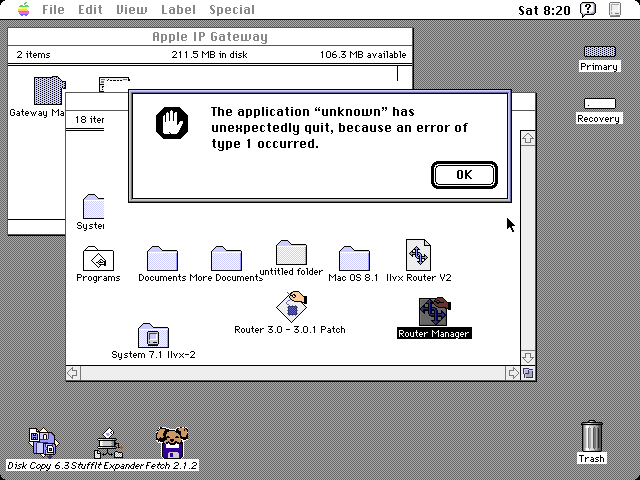Select the Fetch 2.1.2 dog icon

click(172, 442)
